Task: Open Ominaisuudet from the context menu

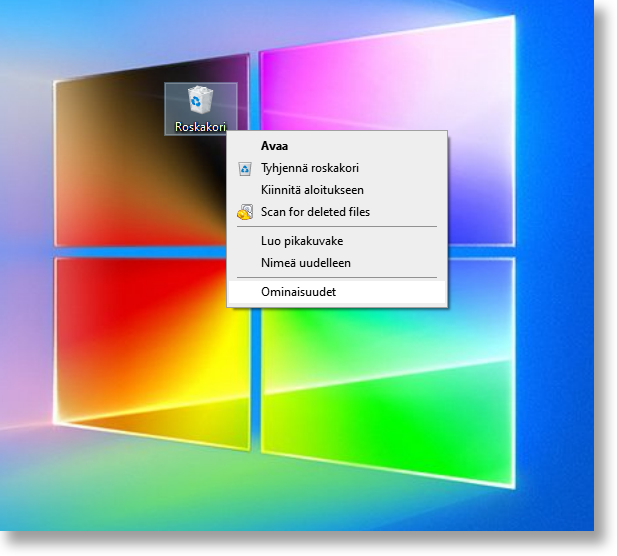Action: (x=337, y=292)
